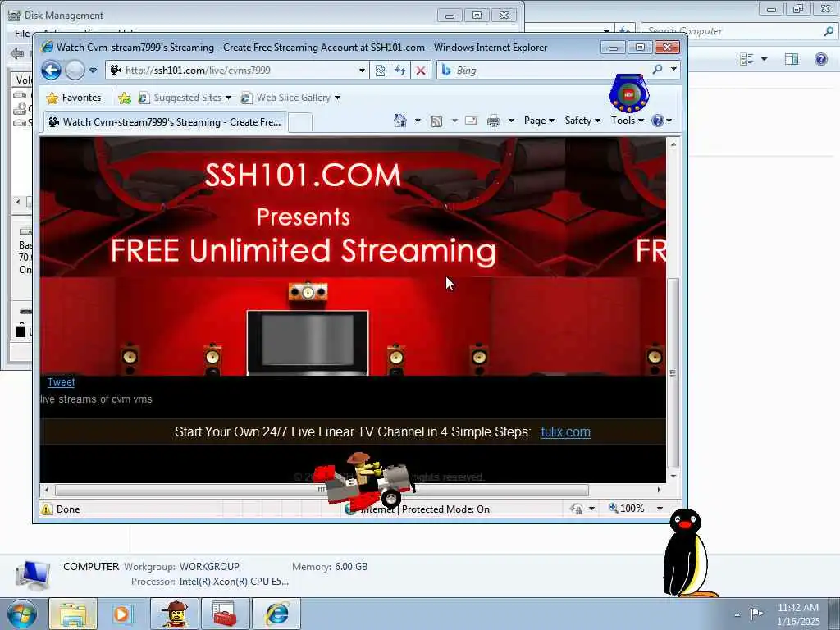Open the zoom level 100% button
Viewport: 840px width, 630px height.
627,508
